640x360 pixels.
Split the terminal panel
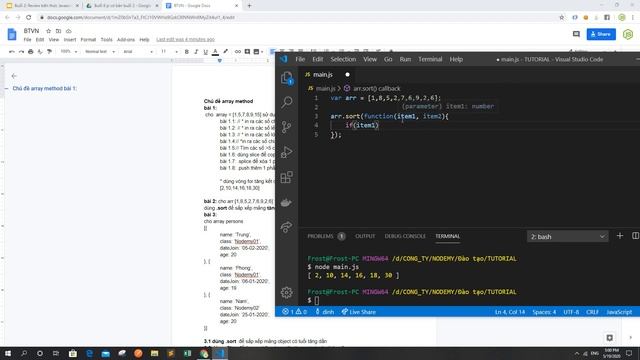(x=635, y=236)
